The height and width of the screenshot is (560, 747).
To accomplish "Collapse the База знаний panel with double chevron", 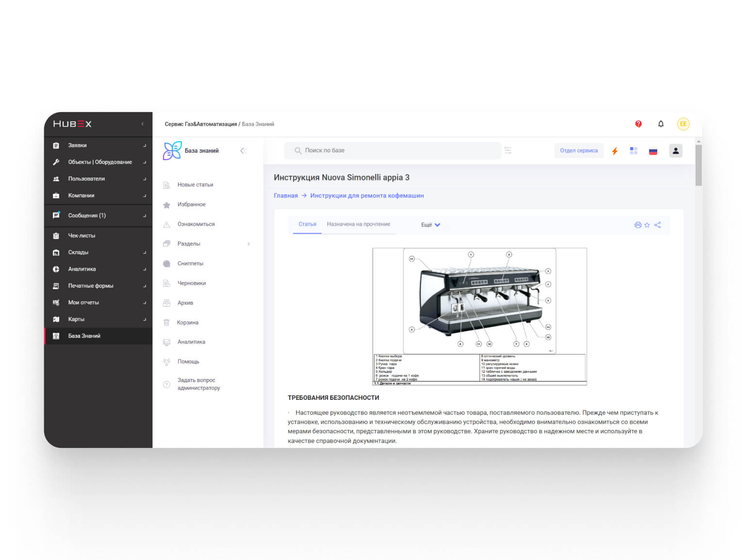I will pos(243,151).
